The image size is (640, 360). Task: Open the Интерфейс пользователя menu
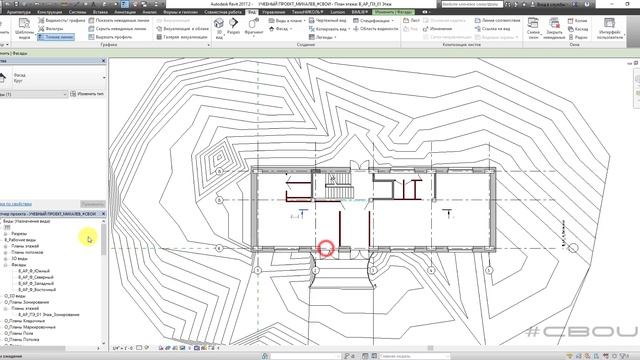pyautogui.click(x=610, y=28)
